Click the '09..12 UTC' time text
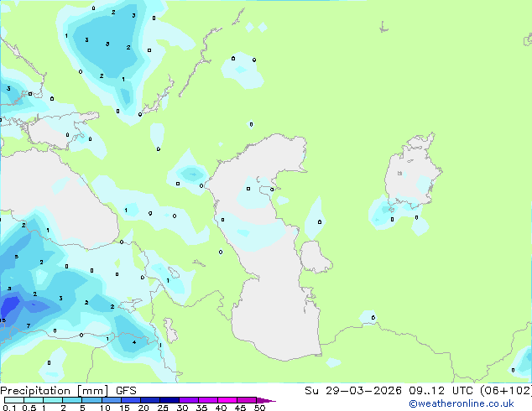This screenshot has width=532, height=411. tap(441, 391)
